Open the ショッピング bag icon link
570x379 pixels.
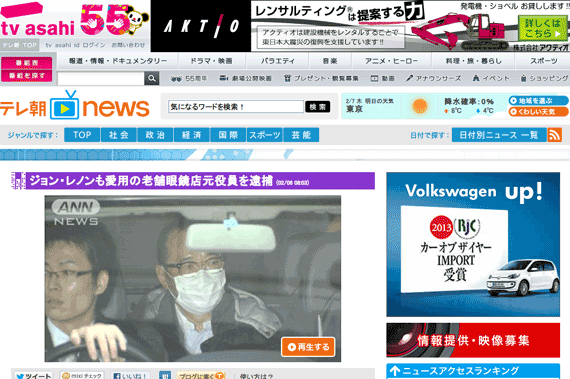[x=544, y=78]
